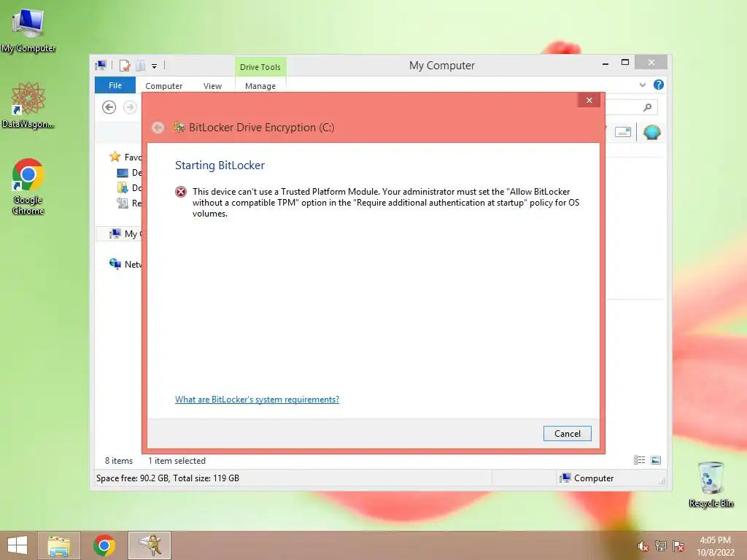Select the BitLocker taskbar item

(150, 545)
